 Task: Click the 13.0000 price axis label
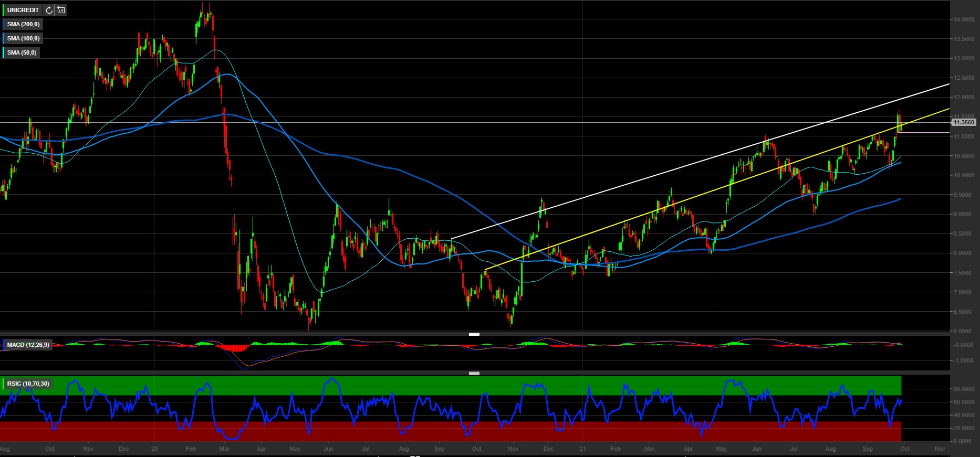tap(964, 58)
